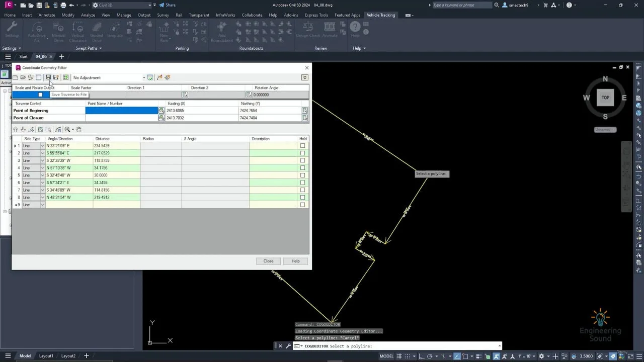
Task: Click the pick Direction 1 icon
Action: click(185, 95)
